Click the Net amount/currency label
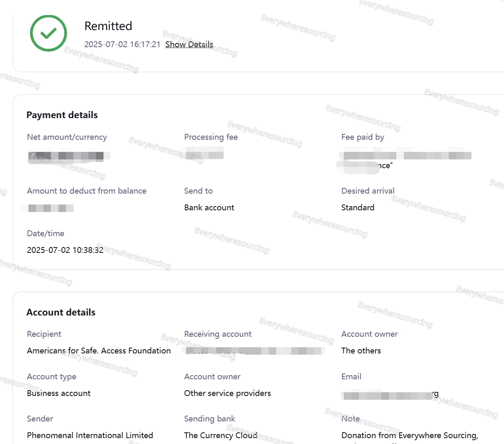This screenshot has height=444, width=504. (x=67, y=137)
